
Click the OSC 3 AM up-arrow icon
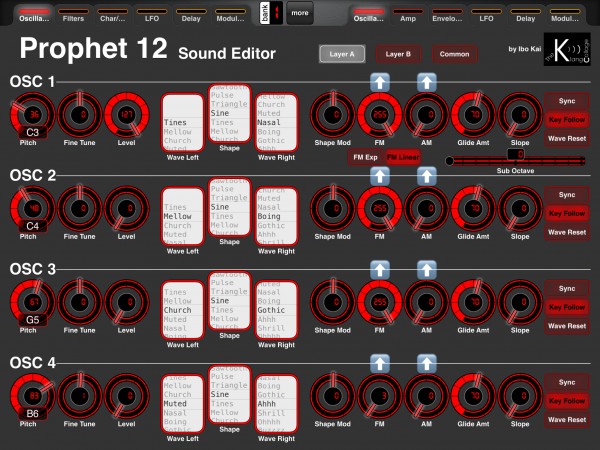pyautogui.click(x=427, y=270)
